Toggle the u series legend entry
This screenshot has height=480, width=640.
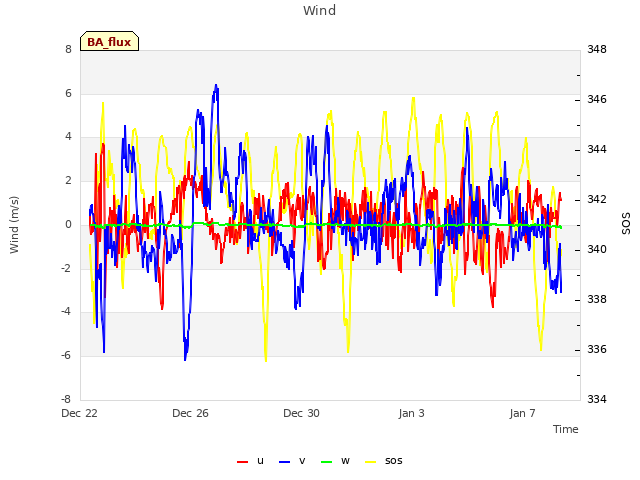click(x=250, y=461)
